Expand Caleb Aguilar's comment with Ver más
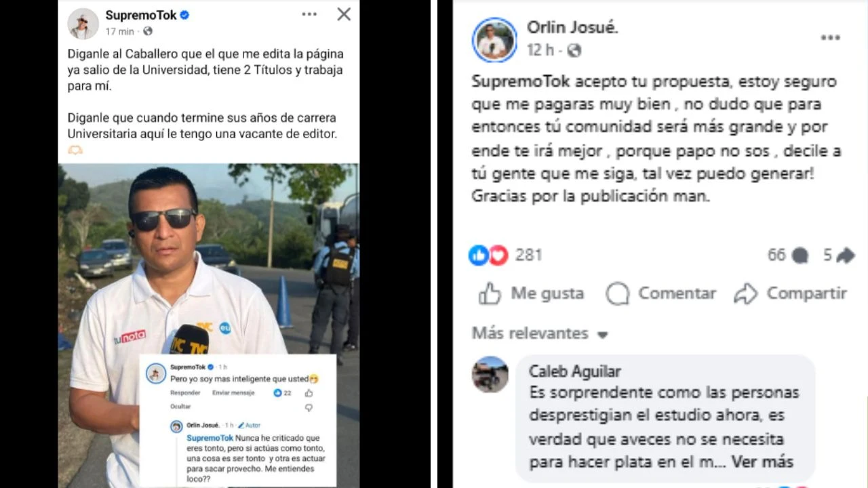The width and height of the screenshot is (868, 488). pos(764,462)
